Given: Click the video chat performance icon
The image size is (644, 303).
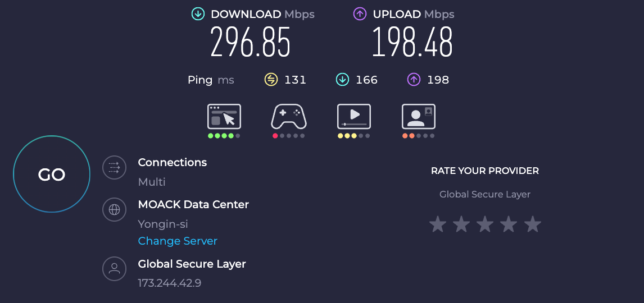Looking at the screenshot, I should click(419, 117).
